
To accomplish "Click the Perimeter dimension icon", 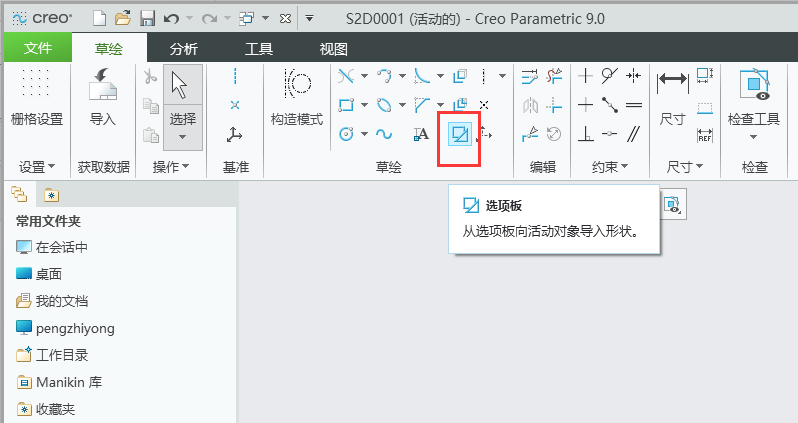I will [x=705, y=75].
